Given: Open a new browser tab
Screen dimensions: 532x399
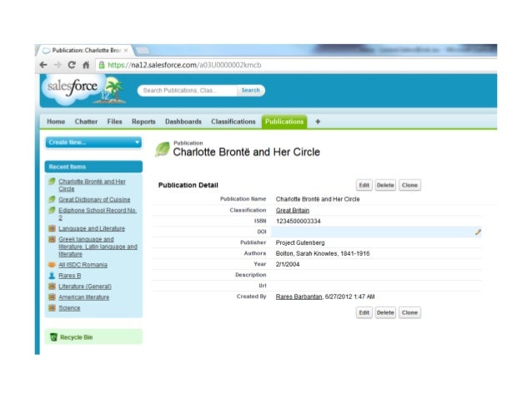Looking at the screenshot, I should tap(143, 51).
